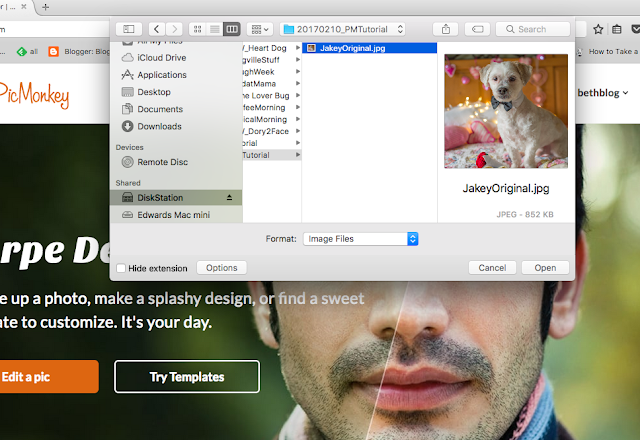Click the Open button
This screenshot has height=440, width=640.
pos(545,268)
